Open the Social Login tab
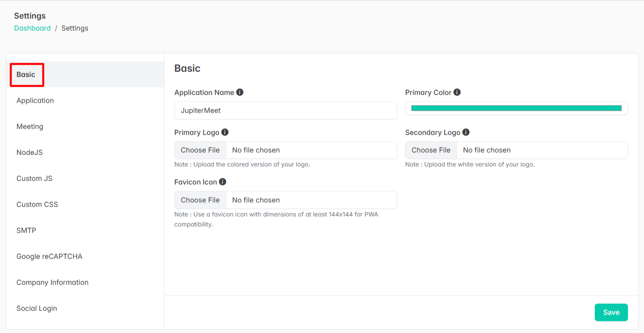The image size is (644, 333). (85, 308)
